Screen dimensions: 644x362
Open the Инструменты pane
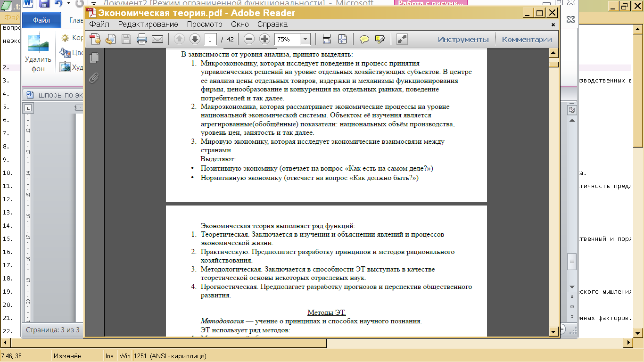[x=463, y=39]
